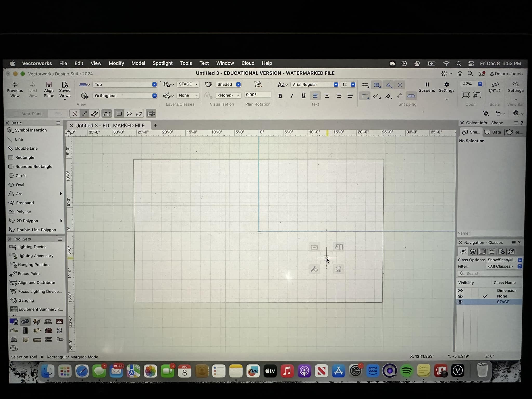
Task: Open the Arial Regular font dropdown
Action: tap(315, 84)
